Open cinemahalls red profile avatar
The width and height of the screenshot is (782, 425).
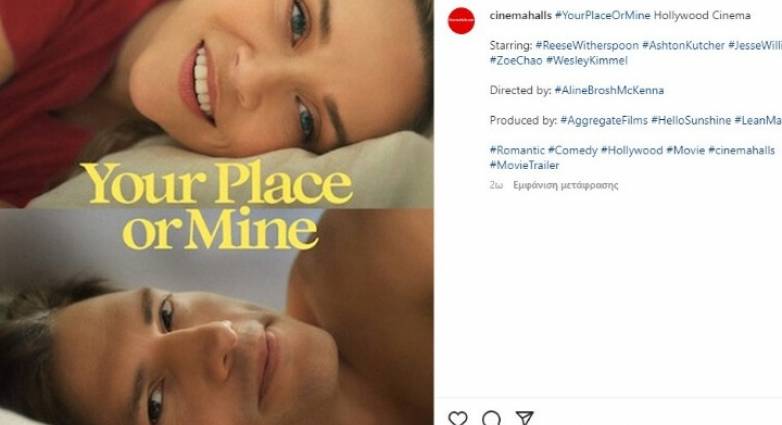click(461, 20)
